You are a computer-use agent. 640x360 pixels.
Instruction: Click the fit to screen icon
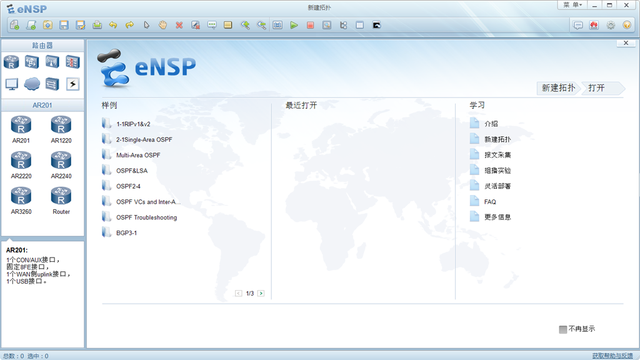click(x=278, y=25)
